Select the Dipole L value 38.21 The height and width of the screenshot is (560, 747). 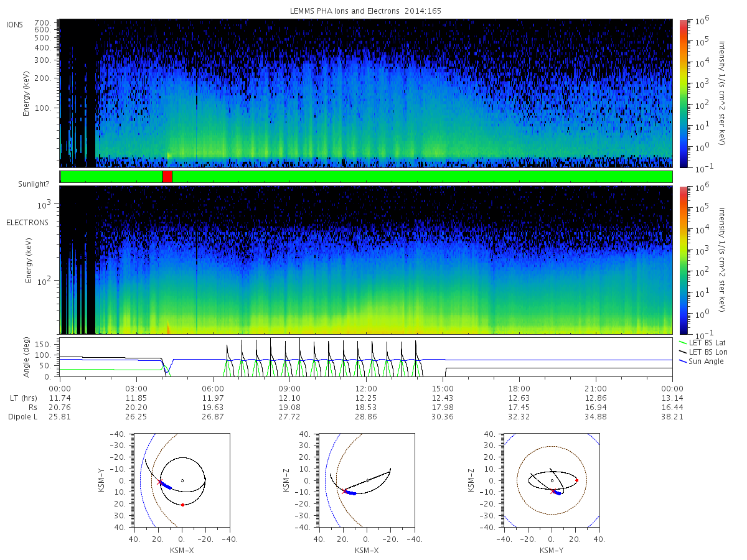point(672,416)
